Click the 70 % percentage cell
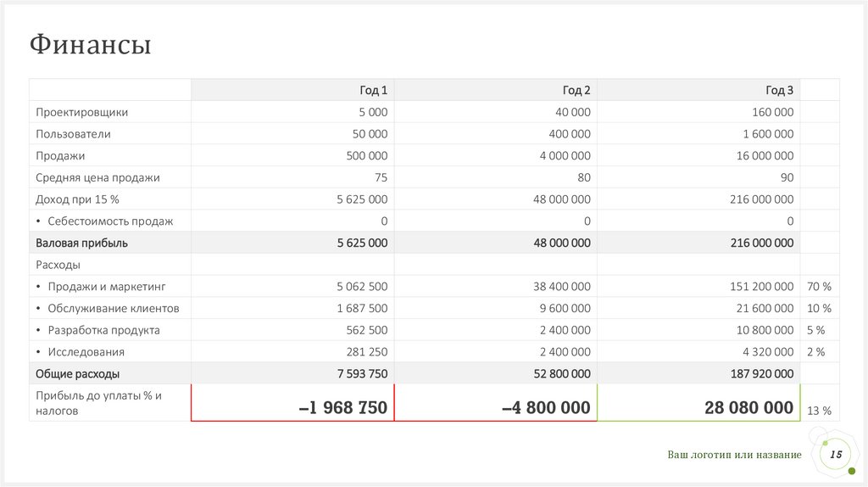 [820, 286]
